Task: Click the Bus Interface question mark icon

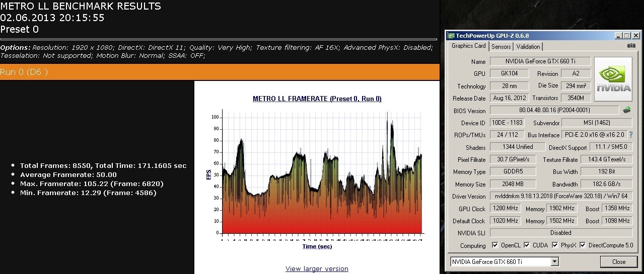Action: pos(630,135)
